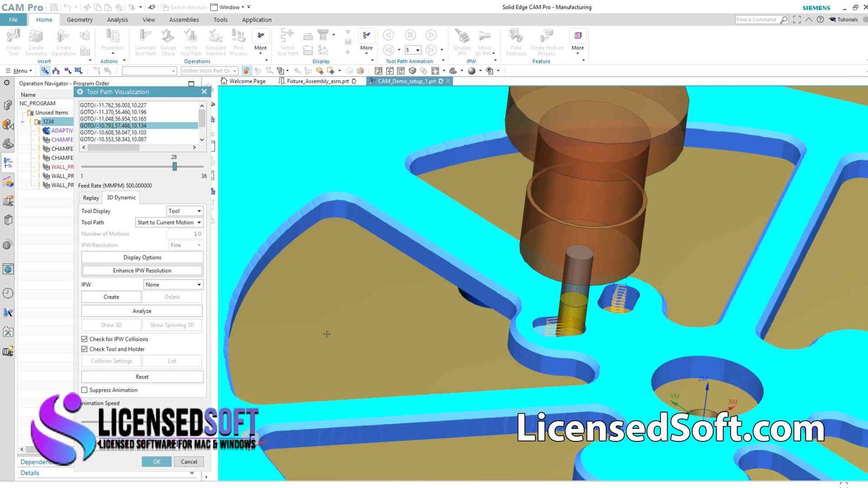The image size is (868, 488).
Task: Switch to the Analysis ribbon tab
Action: click(117, 20)
